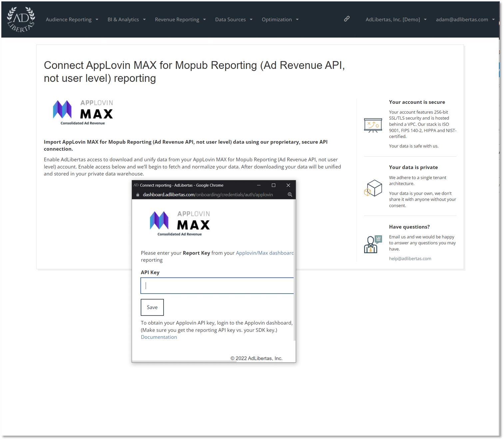
Task: Click the popup horizontal scrollbar at bottom
Action: pyautogui.click(x=184, y=361)
